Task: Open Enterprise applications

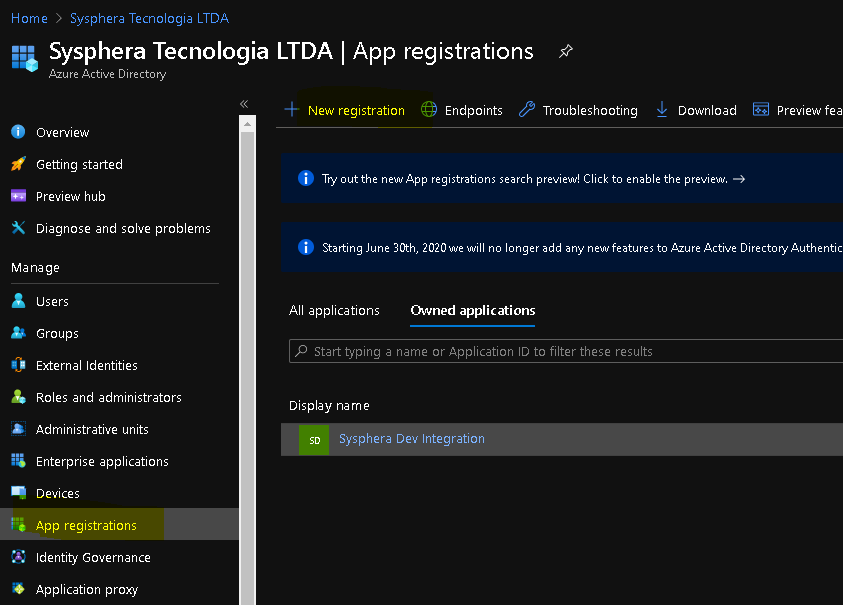Action: pos(102,461)
